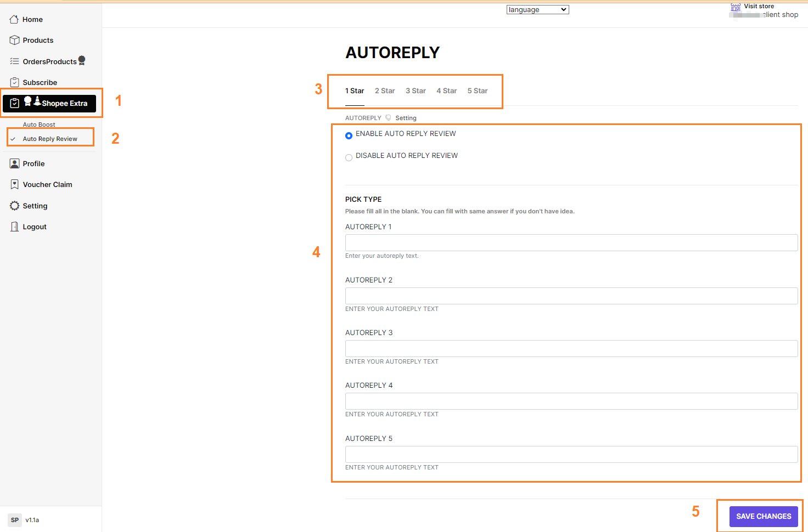Click the Subscribe clipboard icon
This screenshot has height=532, width=808.
tap(14, 82)
